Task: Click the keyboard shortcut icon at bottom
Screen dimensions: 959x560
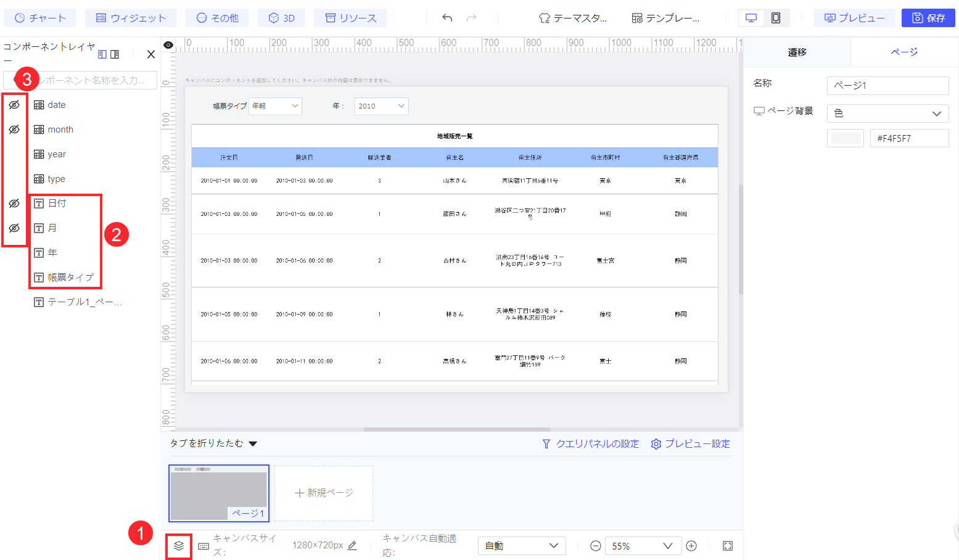Action: click(x=204, y=546)
